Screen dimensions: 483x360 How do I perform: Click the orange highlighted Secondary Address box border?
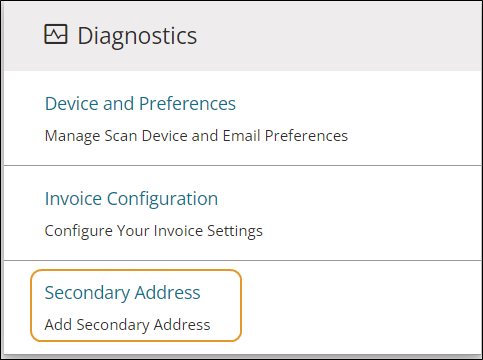pyautogui.click(x=136, y=270)
